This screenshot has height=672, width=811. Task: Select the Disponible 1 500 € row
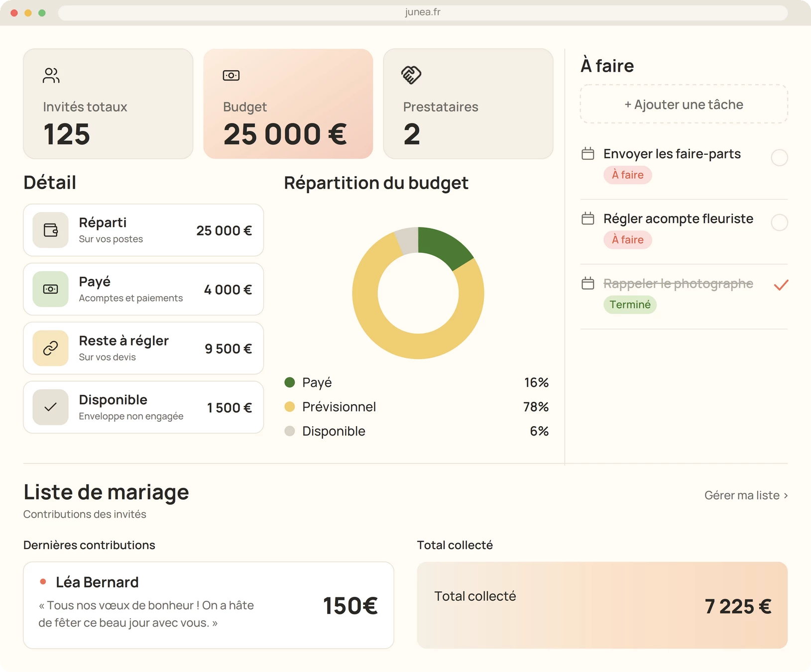[143, 407]
